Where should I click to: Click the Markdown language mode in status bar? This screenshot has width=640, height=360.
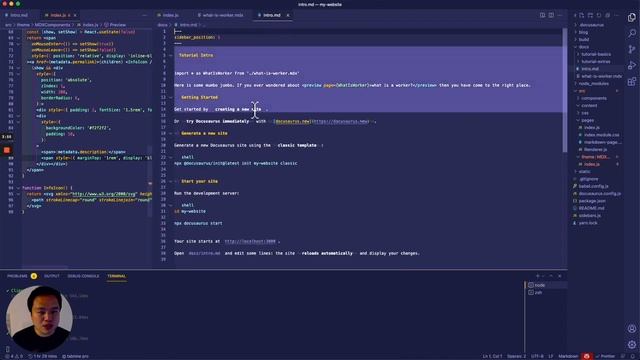pos(568,356)
